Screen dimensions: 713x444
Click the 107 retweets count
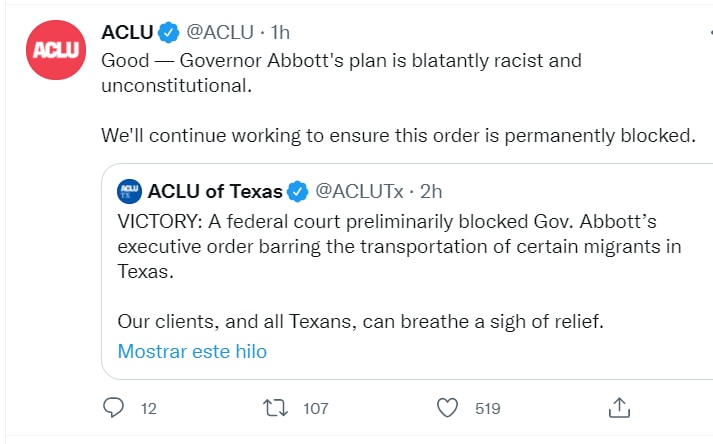click(x=315, y=408)
